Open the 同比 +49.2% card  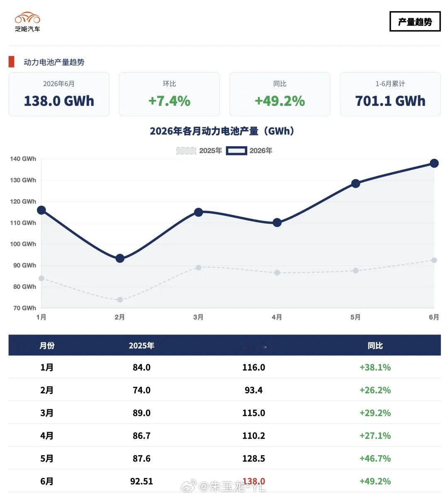(x=280, y=94)
